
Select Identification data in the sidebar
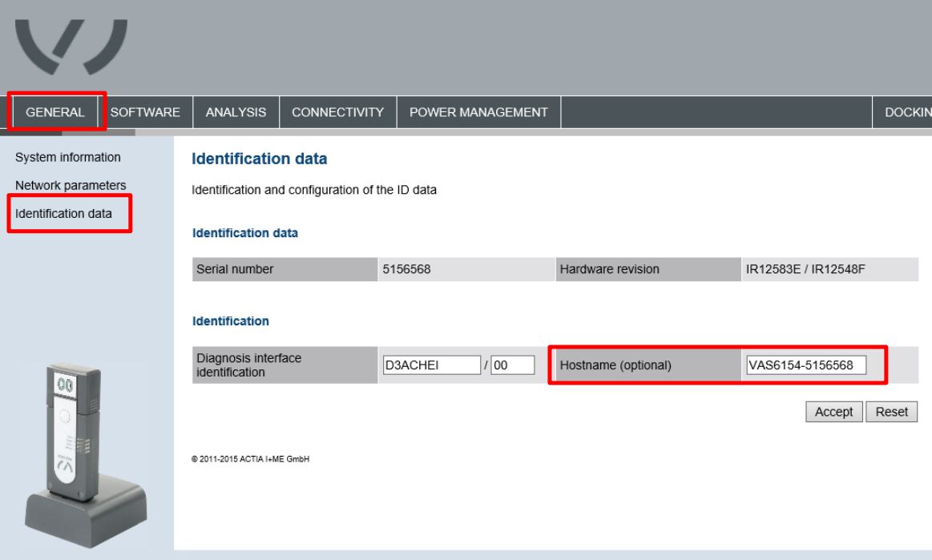(x=63, y=213)
